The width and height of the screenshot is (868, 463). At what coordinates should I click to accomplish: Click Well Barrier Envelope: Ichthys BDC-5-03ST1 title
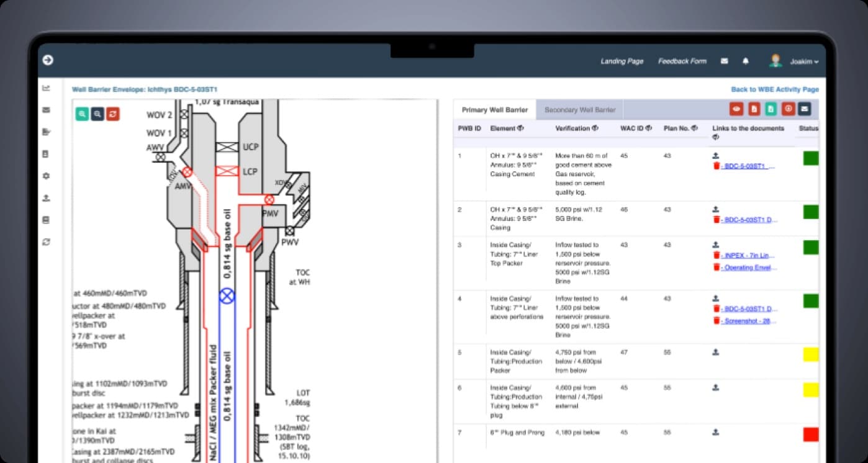(x=145, y=89)
